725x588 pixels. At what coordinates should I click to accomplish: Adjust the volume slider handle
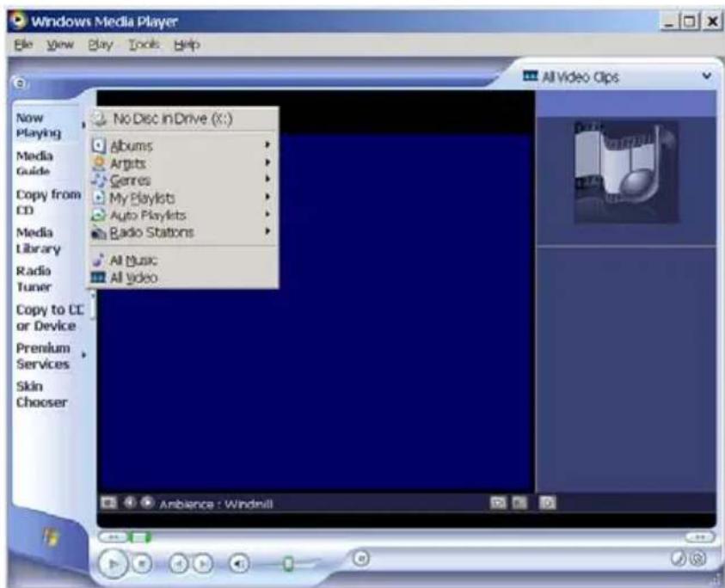tap(288, 564)
